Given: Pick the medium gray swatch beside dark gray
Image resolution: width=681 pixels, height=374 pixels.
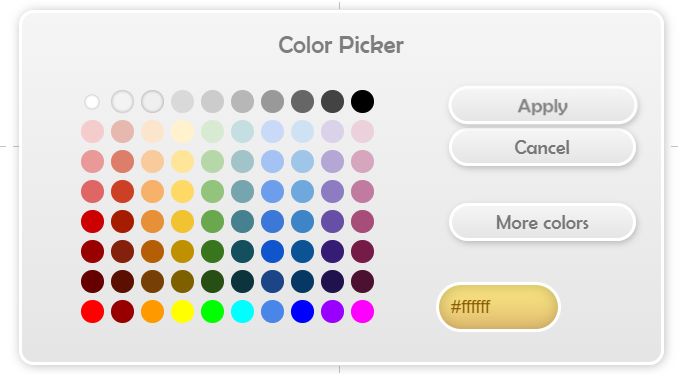Looking at the screenshot, I should coord(272,102).
